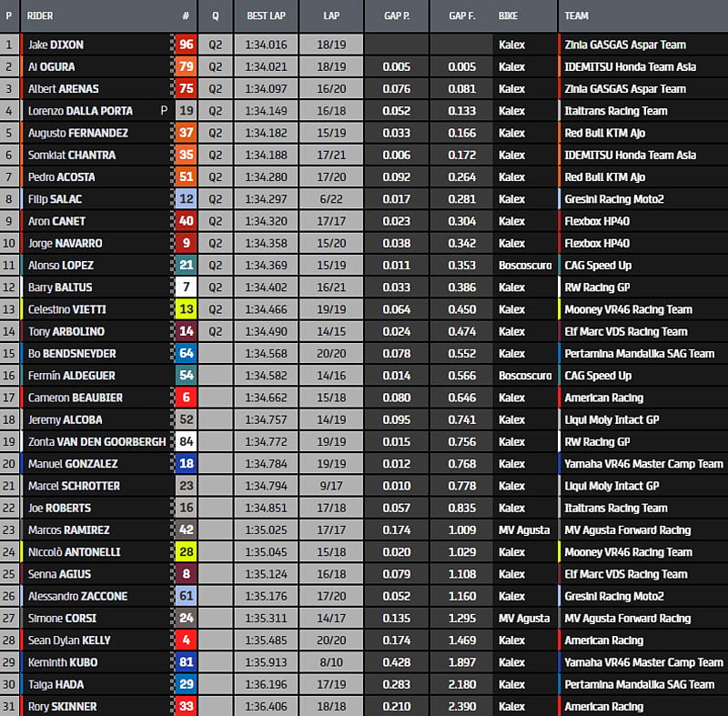Click Jake Dixon's 1:34.016 best lap time
Screen dimensions: 728x716
coord(266,45)
